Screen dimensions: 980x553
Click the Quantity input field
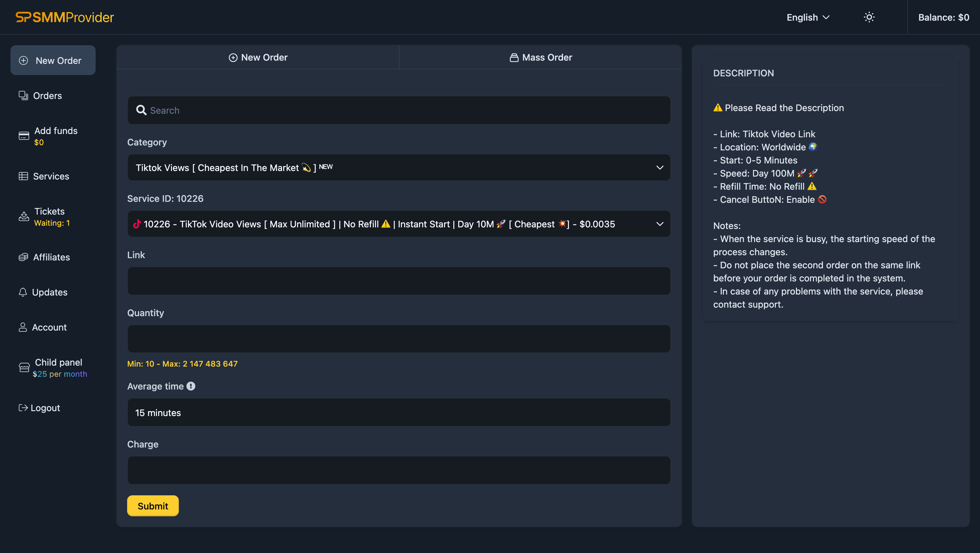[x=398, y=339]
